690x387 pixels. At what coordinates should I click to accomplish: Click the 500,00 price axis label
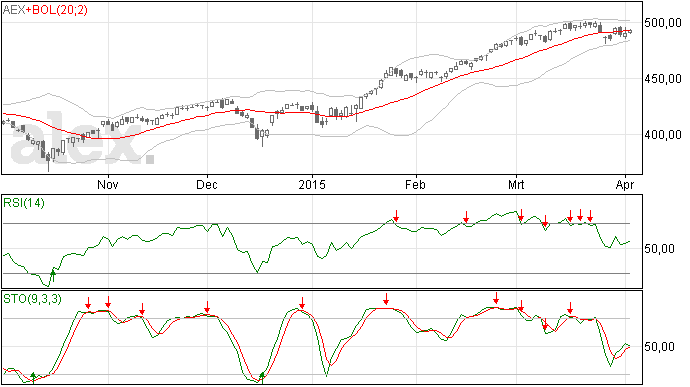click(663, 23)
